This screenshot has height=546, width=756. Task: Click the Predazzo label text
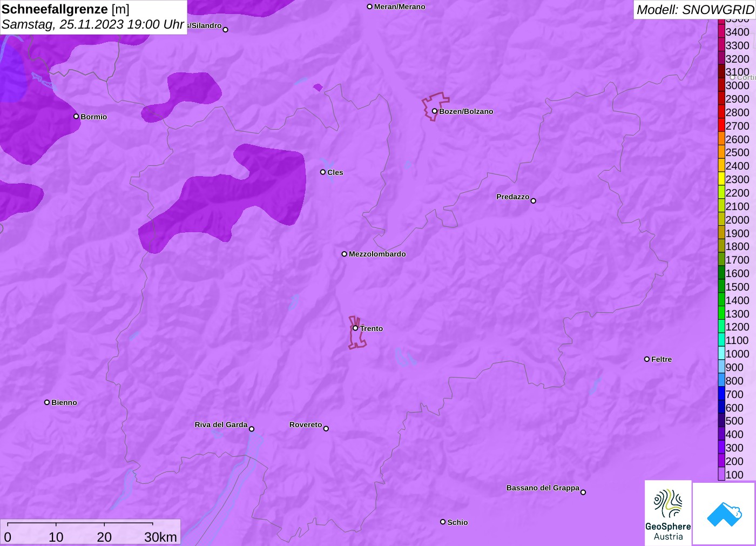(512, 197)
